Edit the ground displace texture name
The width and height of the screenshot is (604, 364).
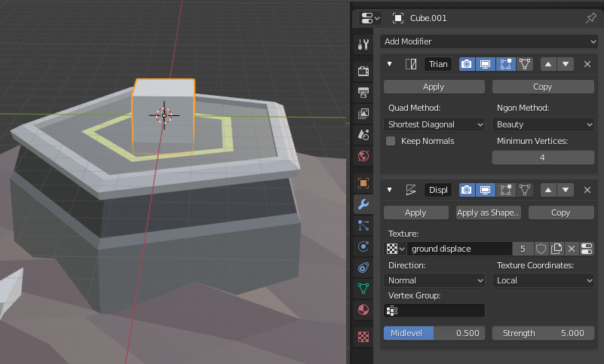point(460,249)
